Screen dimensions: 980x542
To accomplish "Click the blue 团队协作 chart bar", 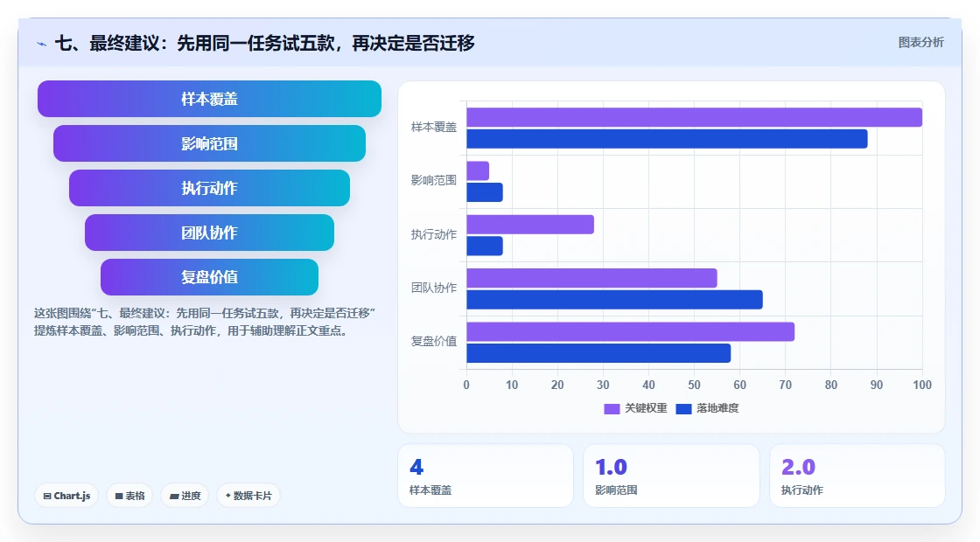I will (615, 300).
